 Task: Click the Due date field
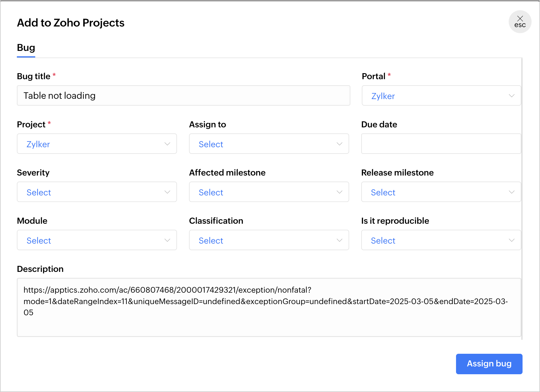tap(441, 144)
